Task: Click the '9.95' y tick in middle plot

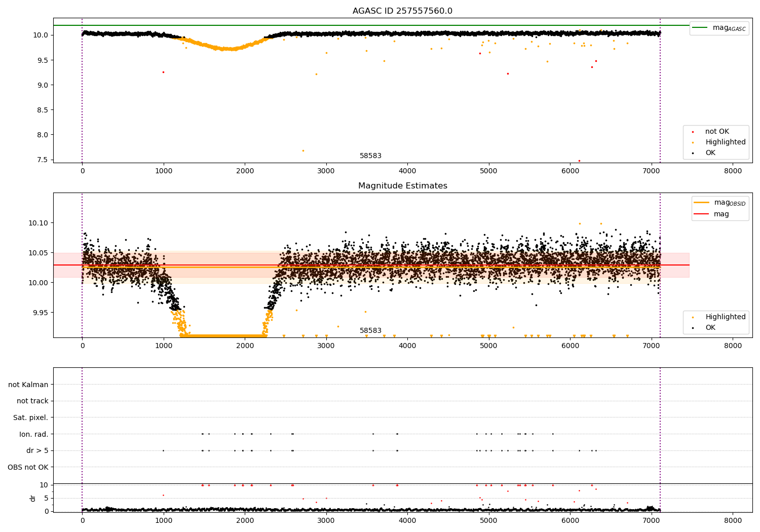Action: point(42,313)
